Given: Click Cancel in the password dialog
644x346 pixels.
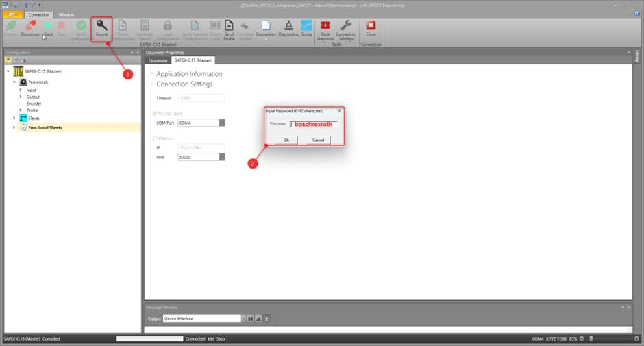Looking at the screenshot, I should pyautogui.click(x=318, y=140).
